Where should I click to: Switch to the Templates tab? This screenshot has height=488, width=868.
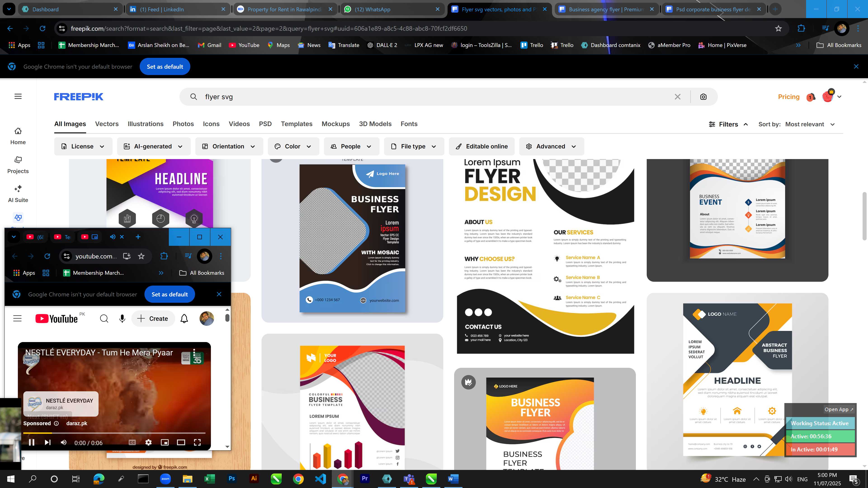click(x=297, y=124)
